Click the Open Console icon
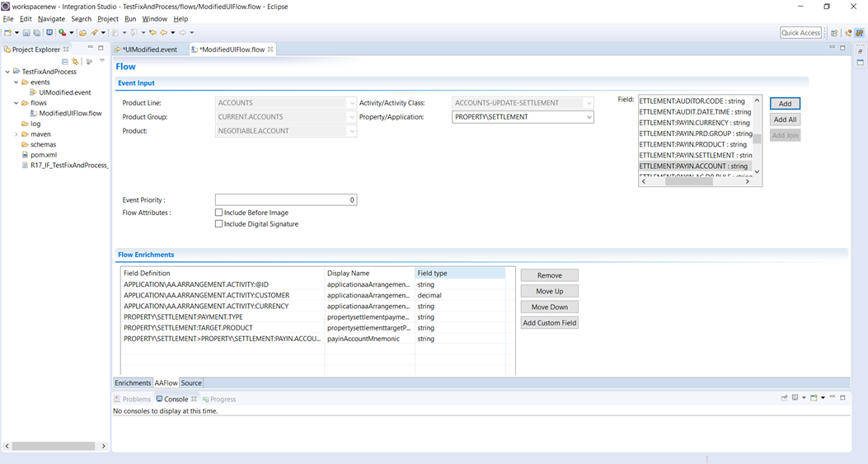 pos(814,398)
